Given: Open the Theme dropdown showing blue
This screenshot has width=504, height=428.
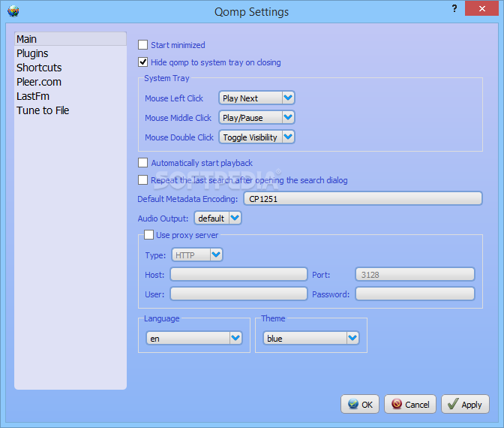Looking at the screenshot, I should click(310, 338).
